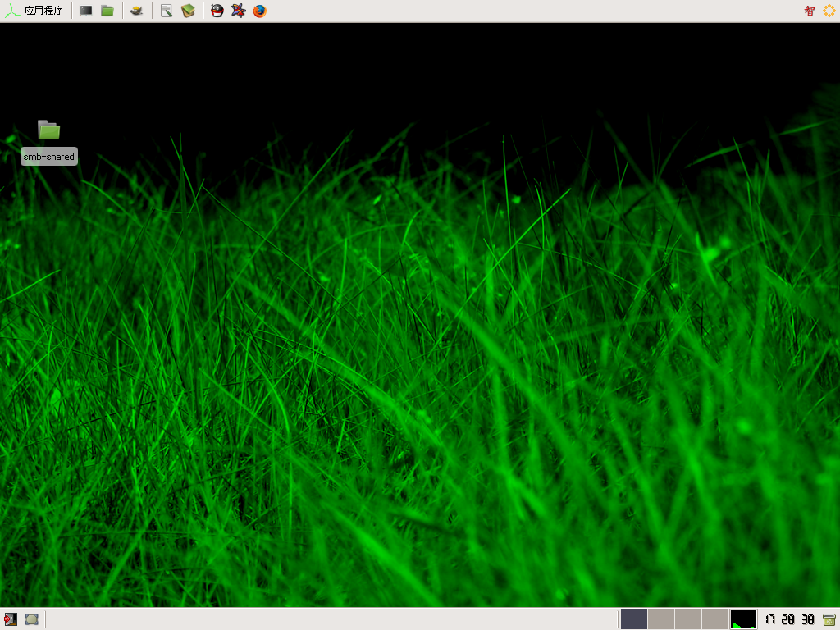Screen dimensions: 840x630
Task: Click the orange ring tray icon
Action: (829, 11)
